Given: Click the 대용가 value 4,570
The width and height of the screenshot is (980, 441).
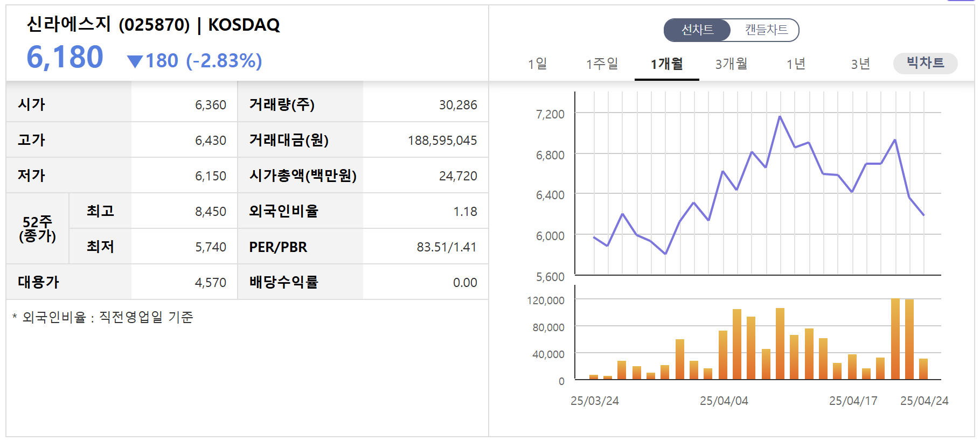Looking at the screenshot, I should 211,283.
